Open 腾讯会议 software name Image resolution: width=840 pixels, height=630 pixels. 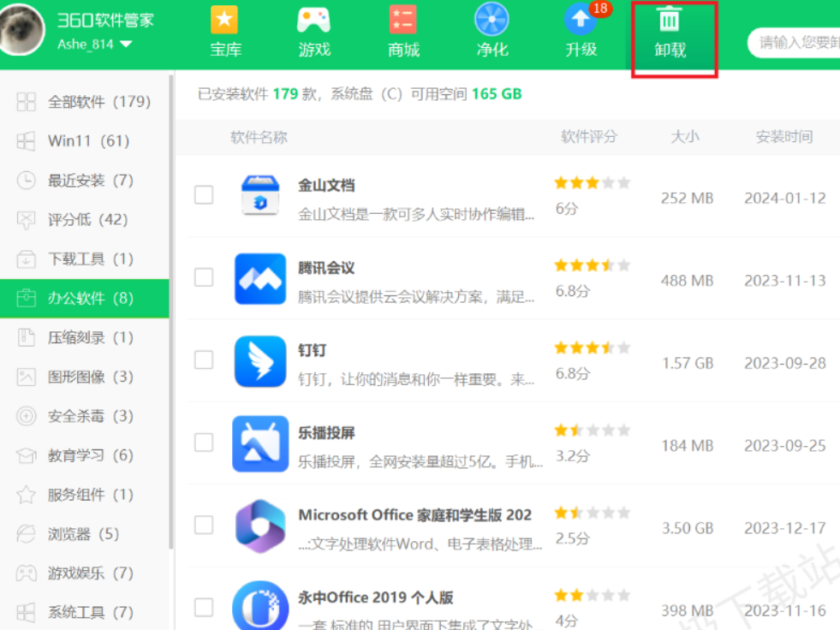coord(326,268)
